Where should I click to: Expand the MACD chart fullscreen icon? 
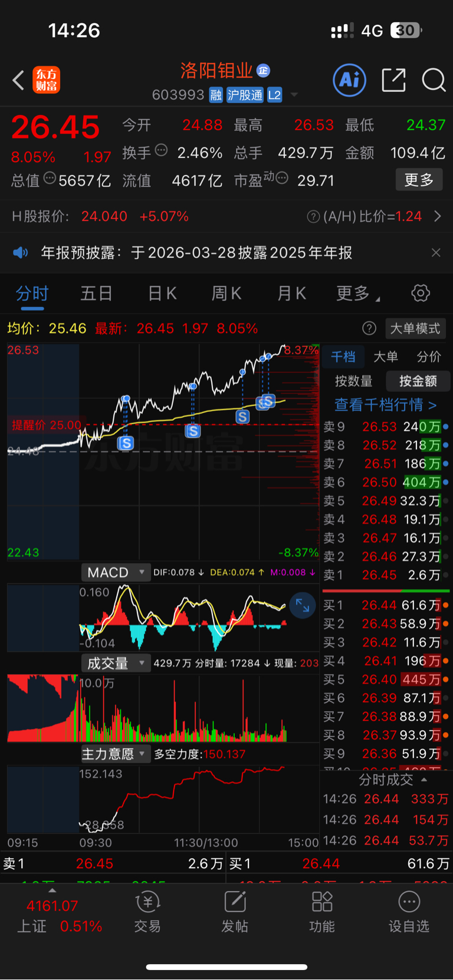[303, 605]
